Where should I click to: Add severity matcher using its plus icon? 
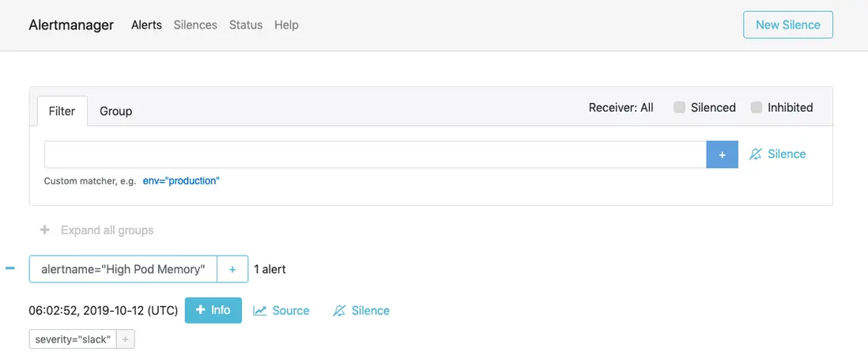click(x=125, y=339)
